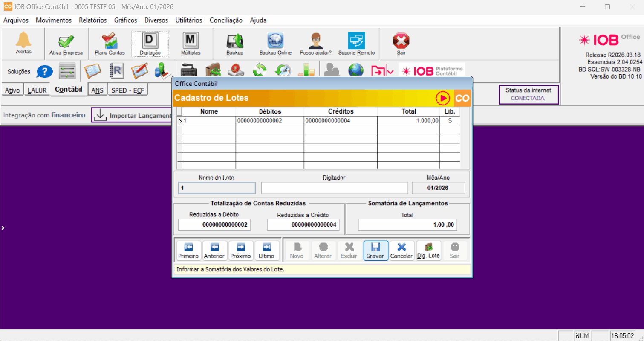Save the batch with Gravar button
The image size is (644, 341).
click(x=375, y=251)
